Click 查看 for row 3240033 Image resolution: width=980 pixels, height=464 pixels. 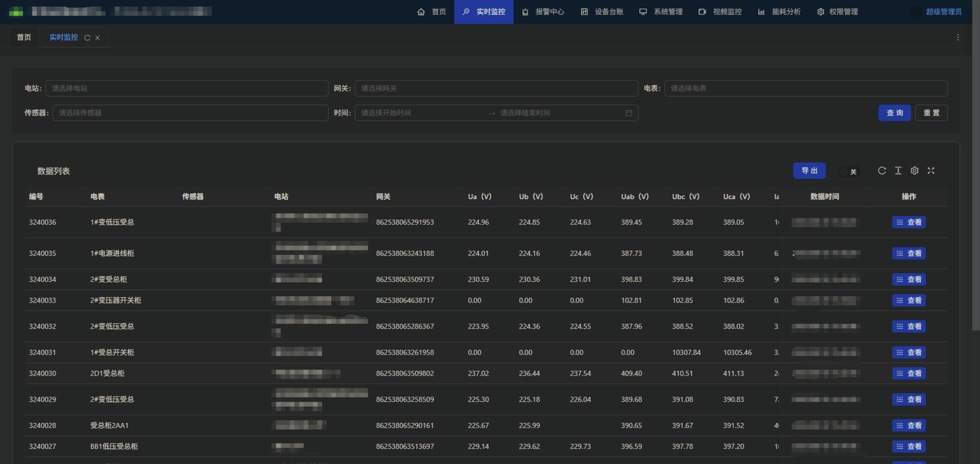click(909, 300)
